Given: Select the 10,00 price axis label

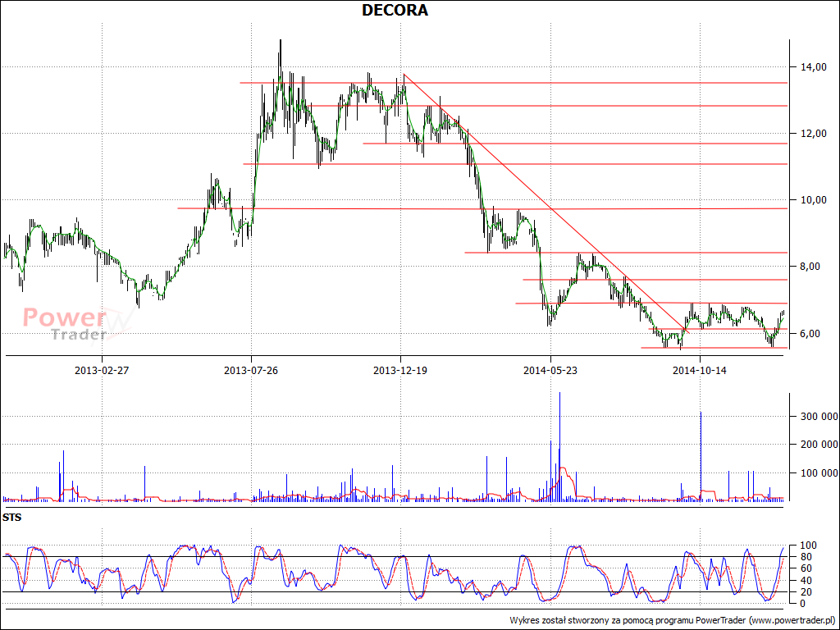Looking at the screenshot, I should click(x=813, y=200).
